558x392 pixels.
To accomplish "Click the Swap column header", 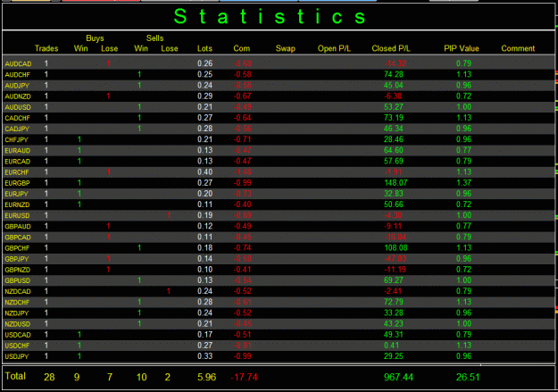I will [x=286, y=48].
